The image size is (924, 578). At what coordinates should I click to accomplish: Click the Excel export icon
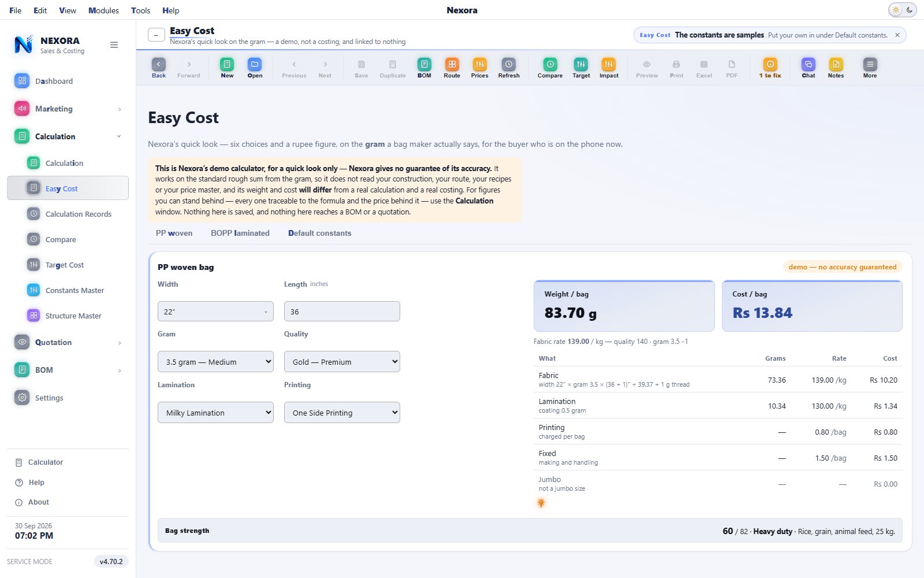(x=704, y=68)
